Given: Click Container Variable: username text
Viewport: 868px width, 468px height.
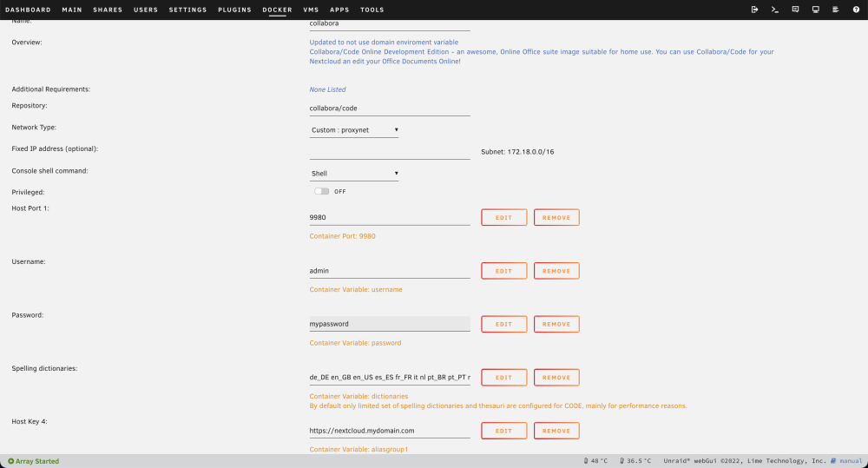Looking at the screenshot, I should pos(356,290).
